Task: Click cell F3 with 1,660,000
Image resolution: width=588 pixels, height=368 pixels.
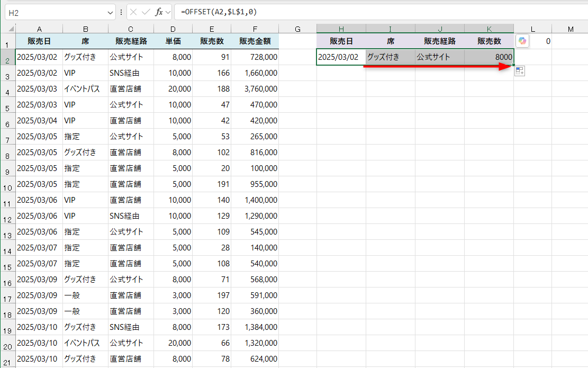Action: (255, 73)
